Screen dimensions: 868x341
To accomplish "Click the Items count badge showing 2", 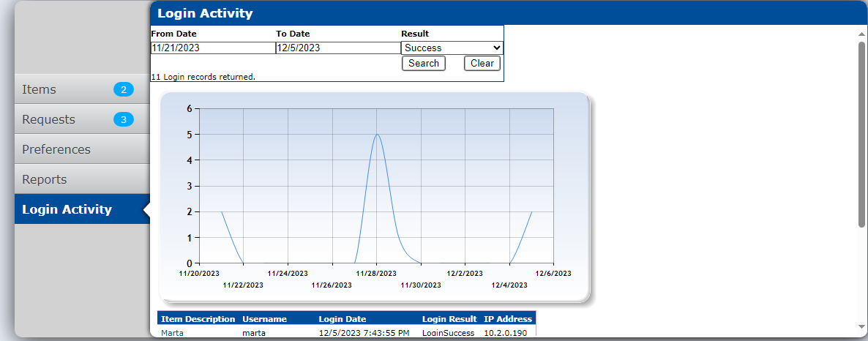I will point(123,90).
